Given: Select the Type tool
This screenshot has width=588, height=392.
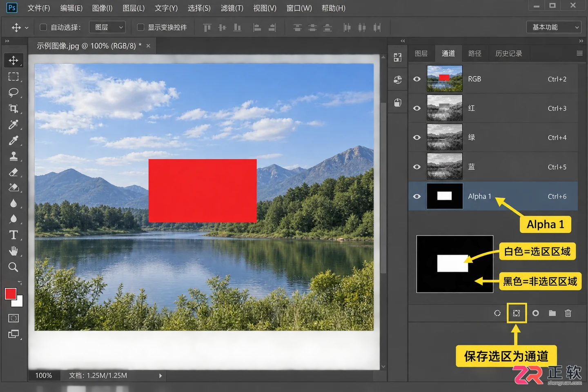Looking at the screenshot, I should (x=13, y=235).
